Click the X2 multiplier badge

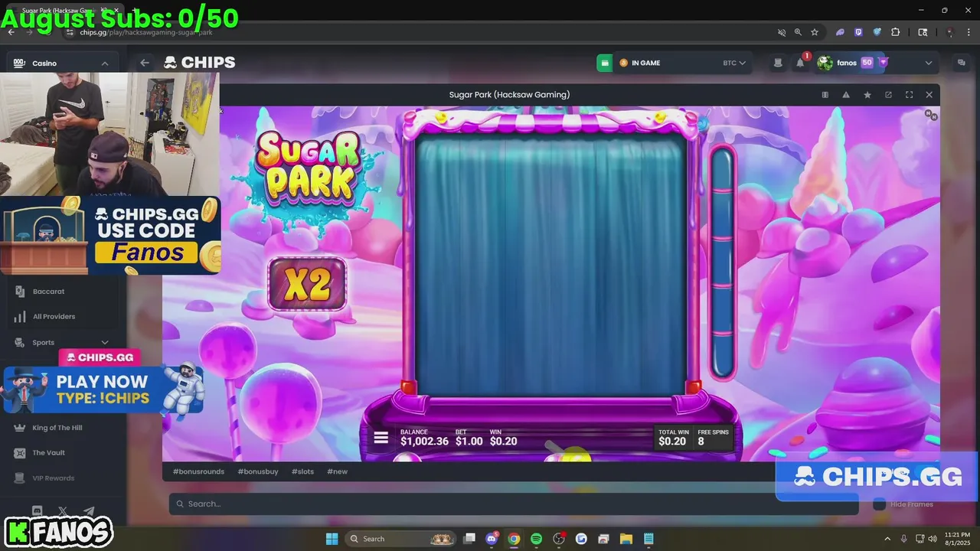[x=307, y=285]
